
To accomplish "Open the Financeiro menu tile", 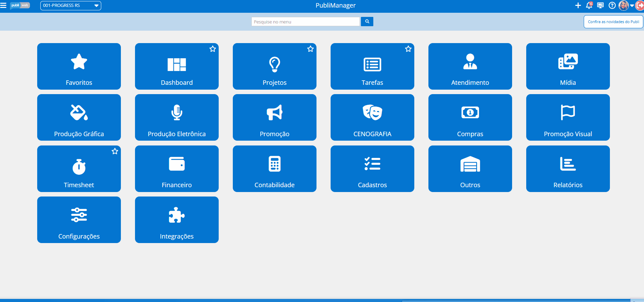I will point(177,169).
